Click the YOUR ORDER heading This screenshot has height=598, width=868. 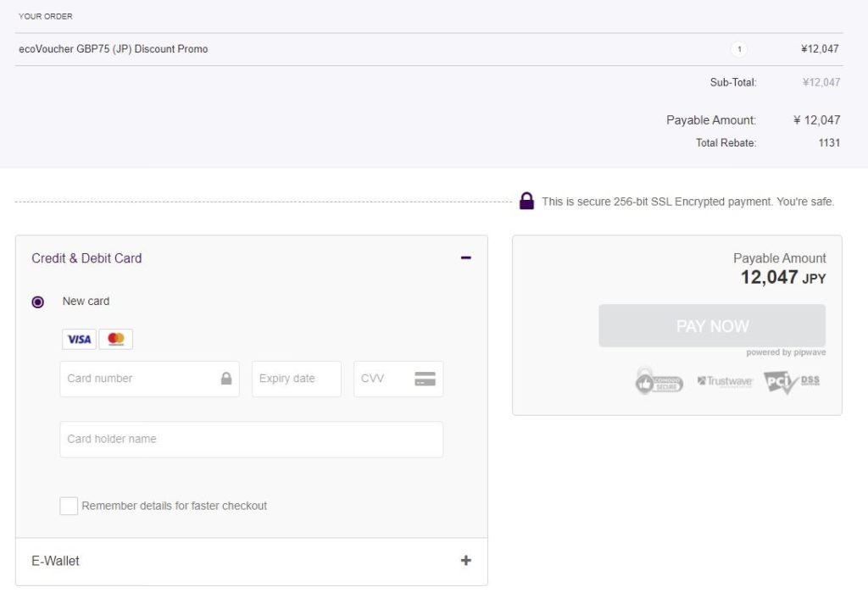pyautogui.click(x=46, y=16)
